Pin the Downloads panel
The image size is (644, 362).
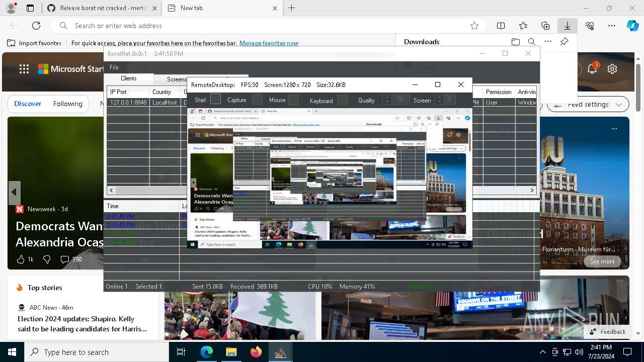pos(565,42)
